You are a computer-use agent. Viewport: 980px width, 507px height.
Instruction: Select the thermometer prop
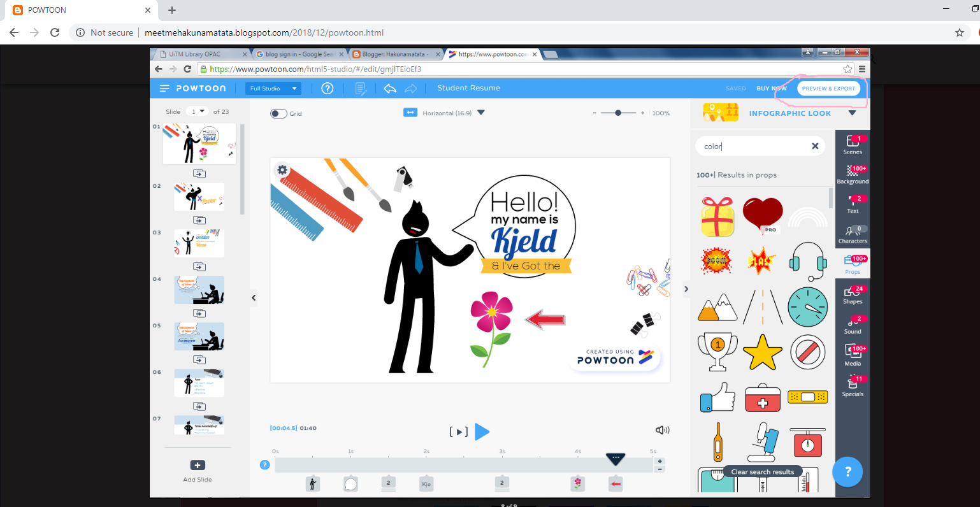[x=718, y=442]
